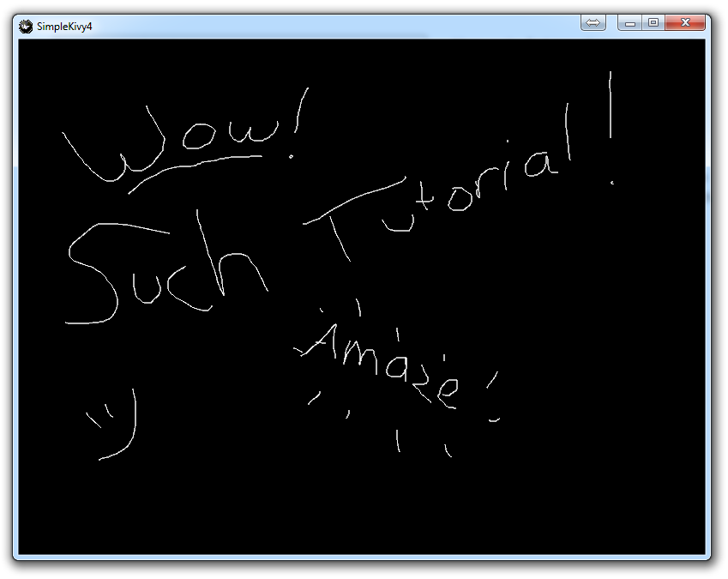
Task: Click the Kivy app icon in title bar
Action: [26, 26]
